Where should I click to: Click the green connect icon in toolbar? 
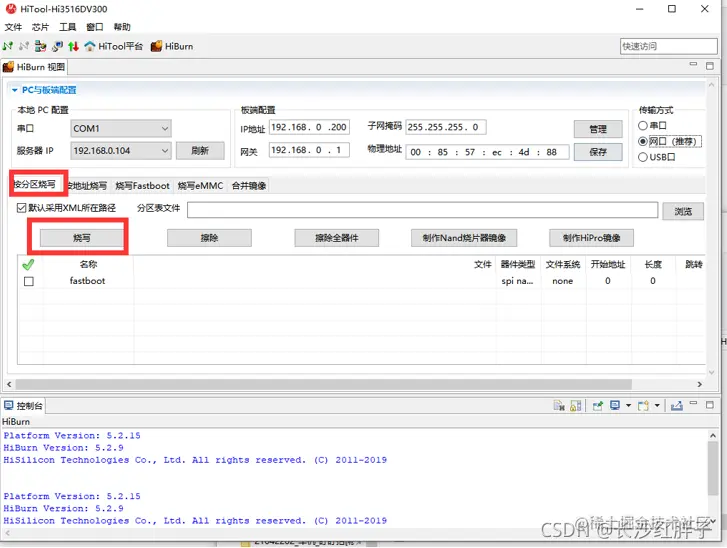pos(8,46)
